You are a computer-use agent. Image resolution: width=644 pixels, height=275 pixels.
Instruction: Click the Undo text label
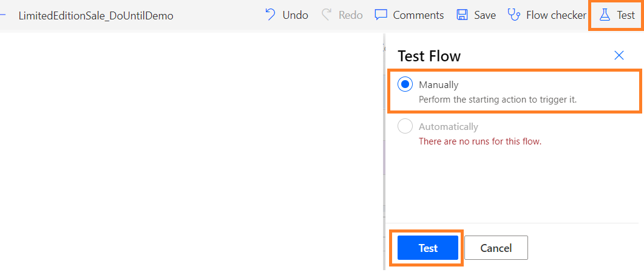pos(295,15)
